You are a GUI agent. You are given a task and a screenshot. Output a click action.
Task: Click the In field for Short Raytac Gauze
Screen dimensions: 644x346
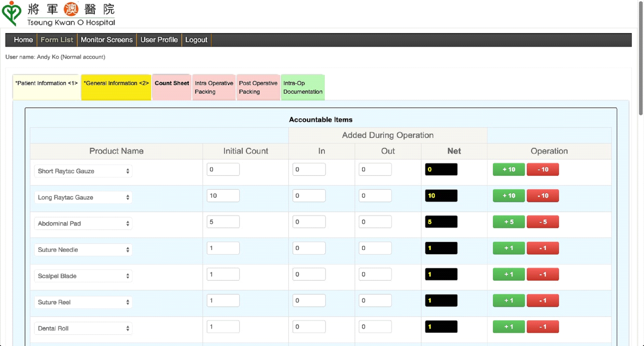tap(309, 169)
